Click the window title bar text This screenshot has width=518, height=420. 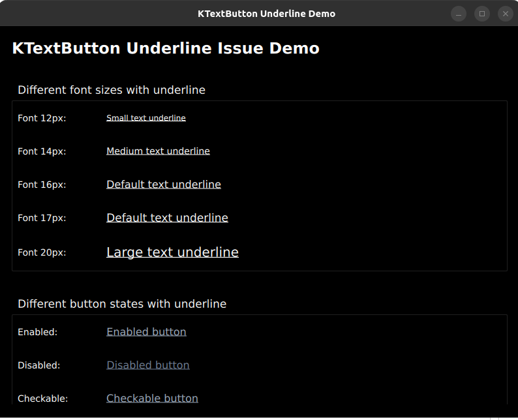pos(266,14)
